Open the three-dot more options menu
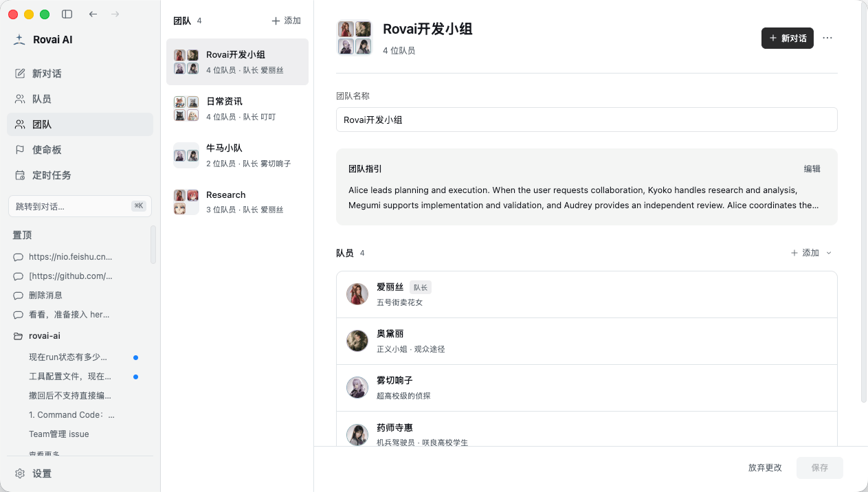 tap(827, 38)
